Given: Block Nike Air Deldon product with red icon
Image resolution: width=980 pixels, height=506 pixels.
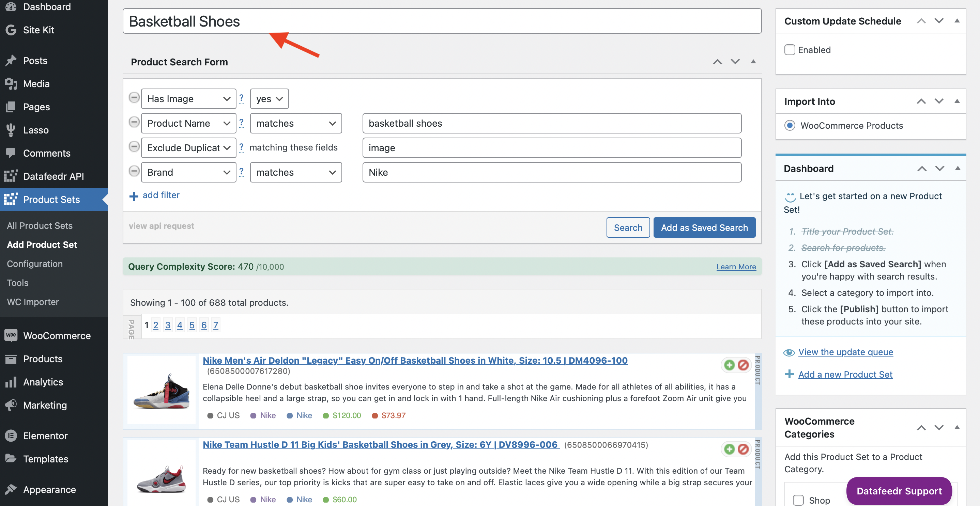Looking at the screenshot, I should tap(743, 365).
